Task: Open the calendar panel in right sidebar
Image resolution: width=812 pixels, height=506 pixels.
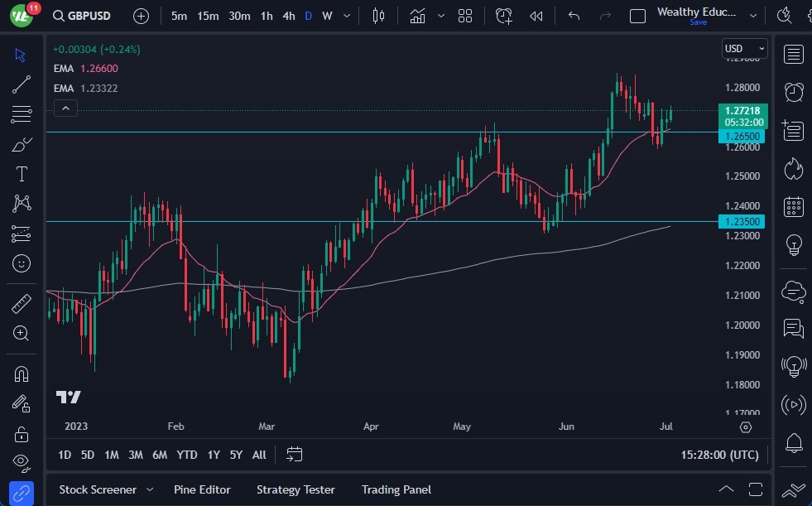Action: tap(794, 206)
